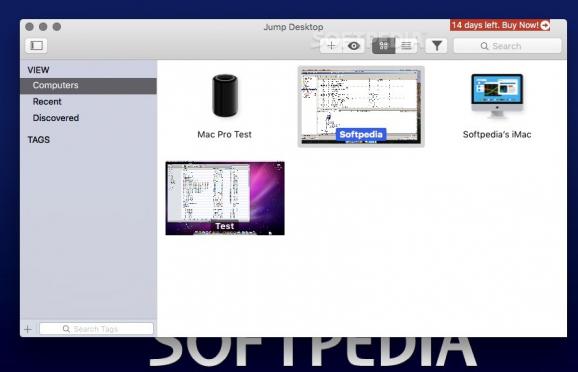Image resolution: width=578 pixels, height=372 pixels.
Task: Select Computers in the sidebar
Action: tap(88, 86)
